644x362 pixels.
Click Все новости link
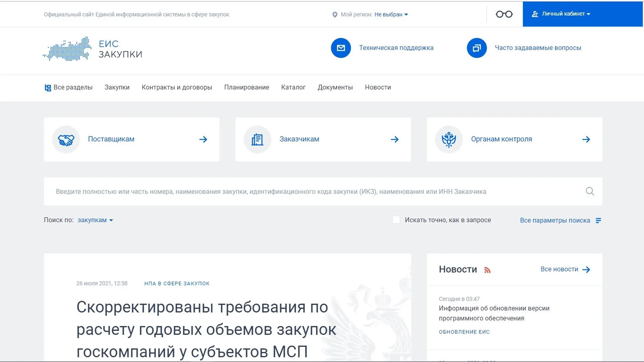(x=559, y=269)
